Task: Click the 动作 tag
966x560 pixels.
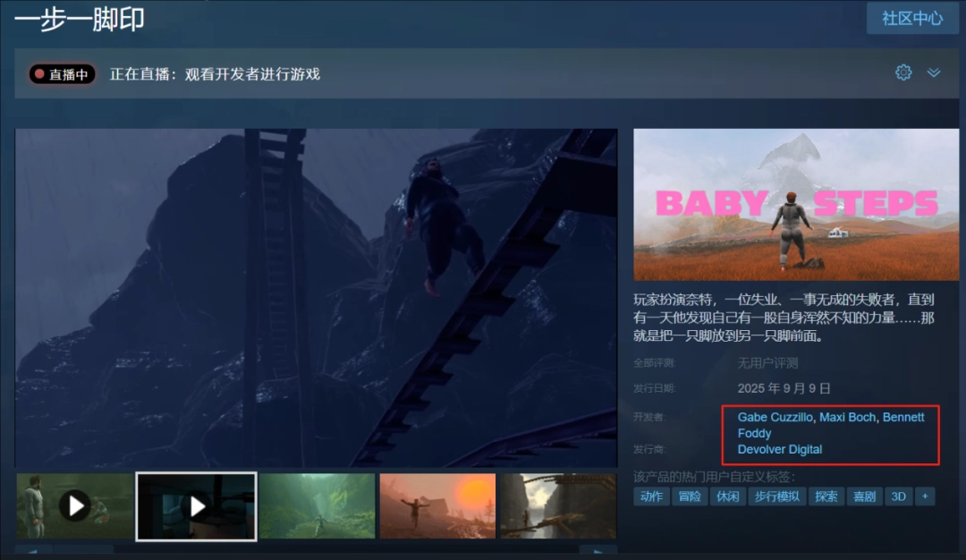Action: click(651, 496)
